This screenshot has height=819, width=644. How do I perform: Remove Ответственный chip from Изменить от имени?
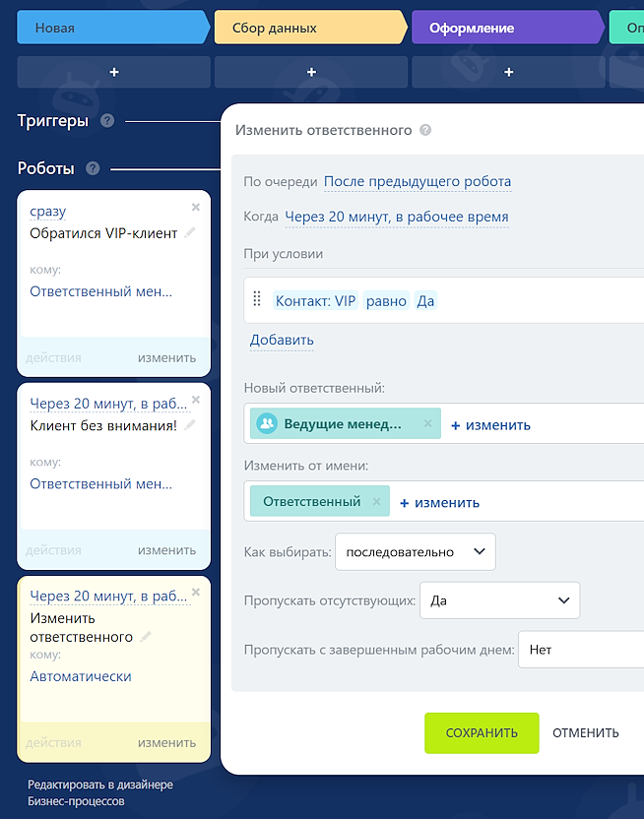[x=376, y=501]
